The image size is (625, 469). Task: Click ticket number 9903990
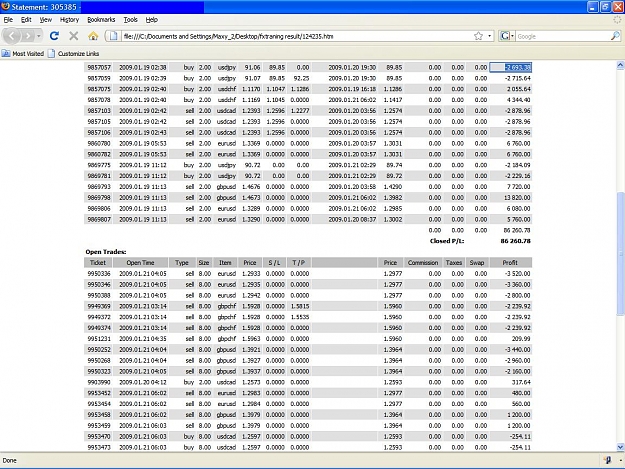point(99,382)
